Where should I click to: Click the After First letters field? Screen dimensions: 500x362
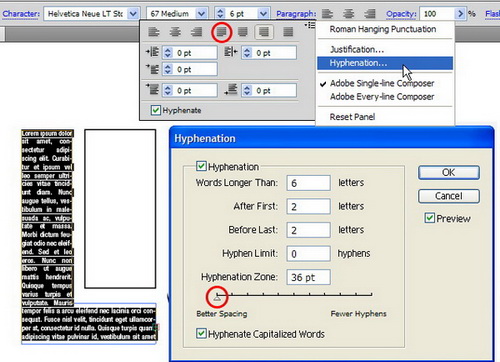(x=309, y=207)
